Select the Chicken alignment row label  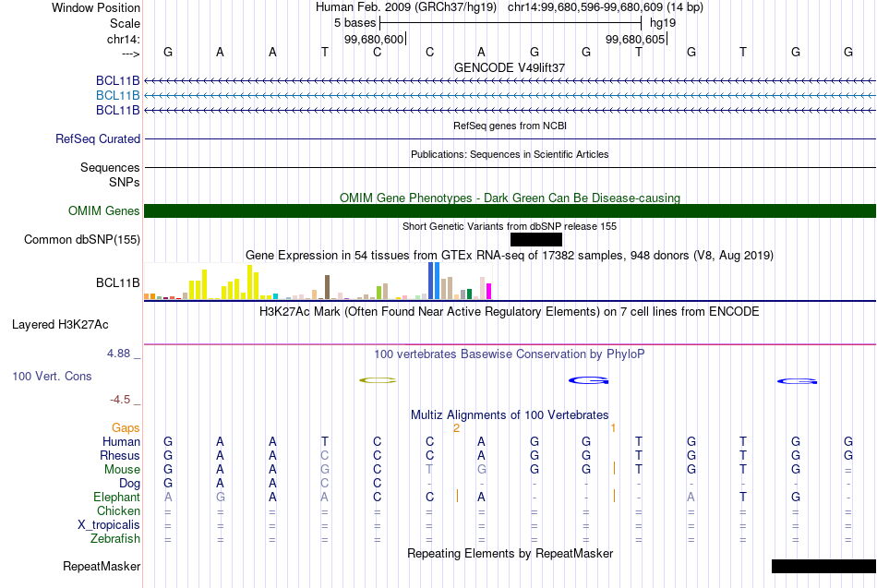click(x=118, y=510)
